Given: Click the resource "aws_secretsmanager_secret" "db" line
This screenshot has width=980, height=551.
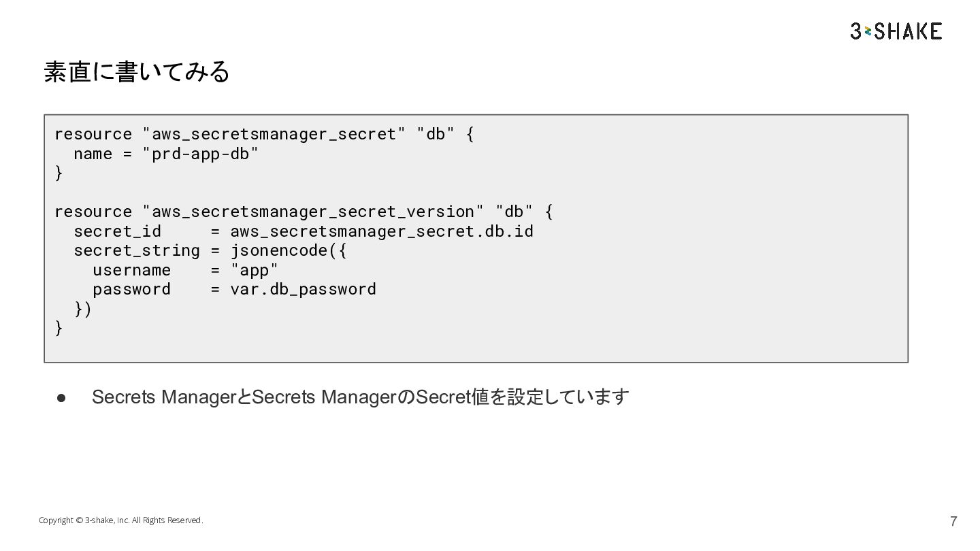Looking at the screenshot, I should click(x=264, y=134).
